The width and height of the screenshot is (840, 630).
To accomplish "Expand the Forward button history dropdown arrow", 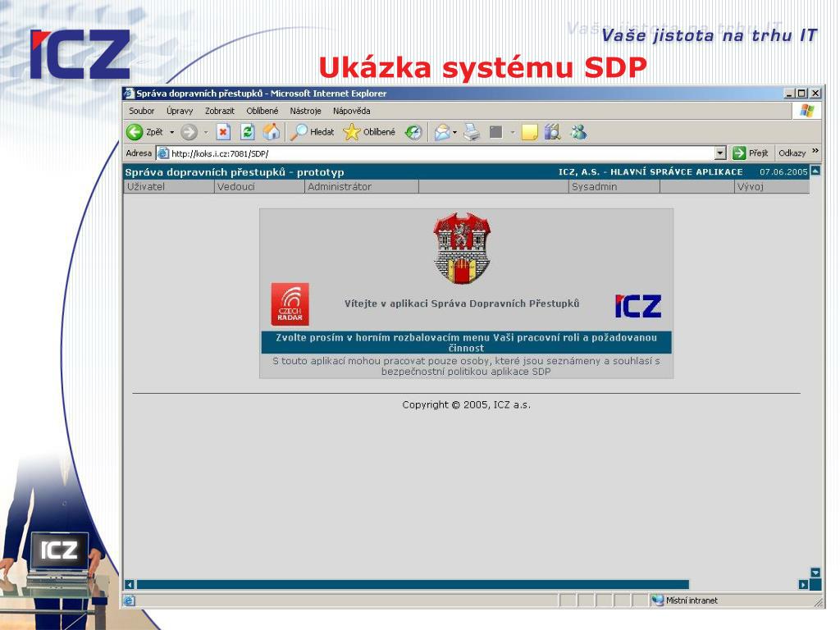I will click(206, 132).
